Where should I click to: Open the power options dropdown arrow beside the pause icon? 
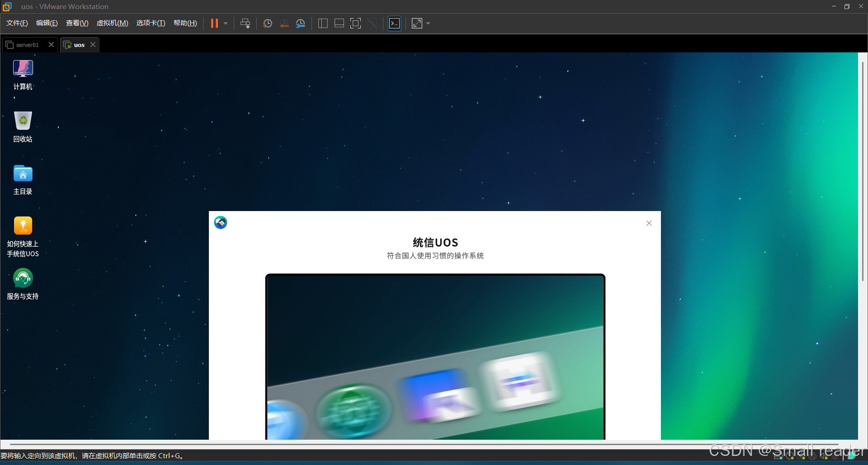tap(226, 23)
